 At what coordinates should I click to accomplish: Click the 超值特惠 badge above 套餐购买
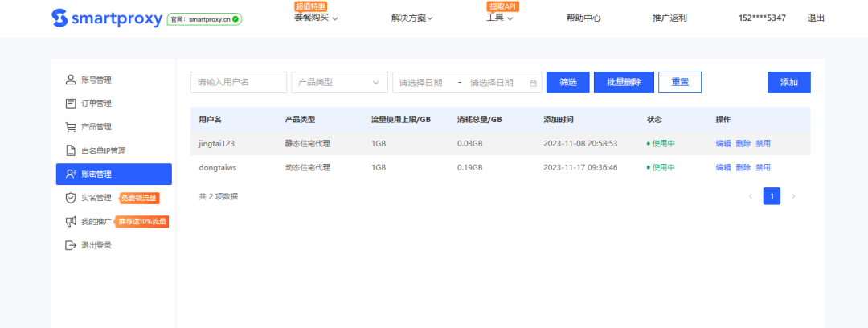[x=310, y=6]
